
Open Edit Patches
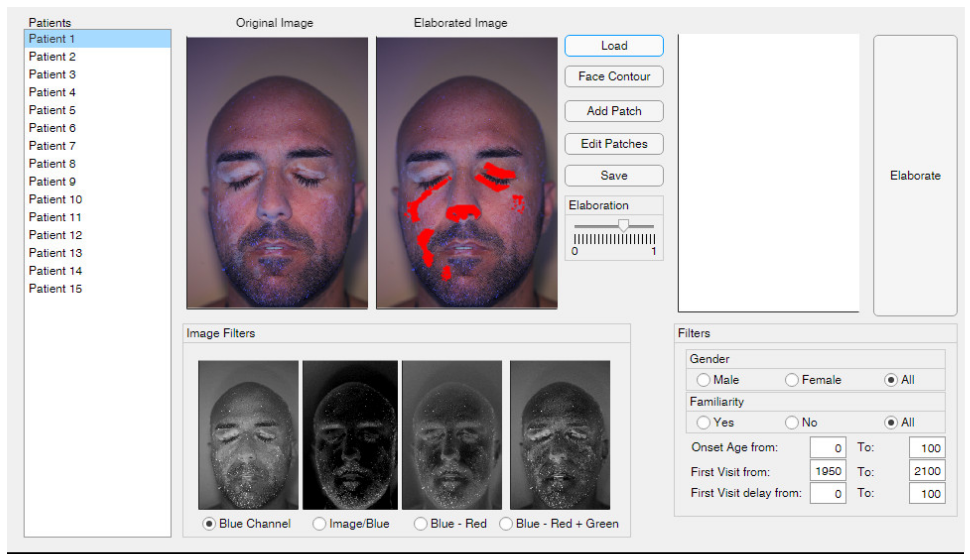coord(614,144)
